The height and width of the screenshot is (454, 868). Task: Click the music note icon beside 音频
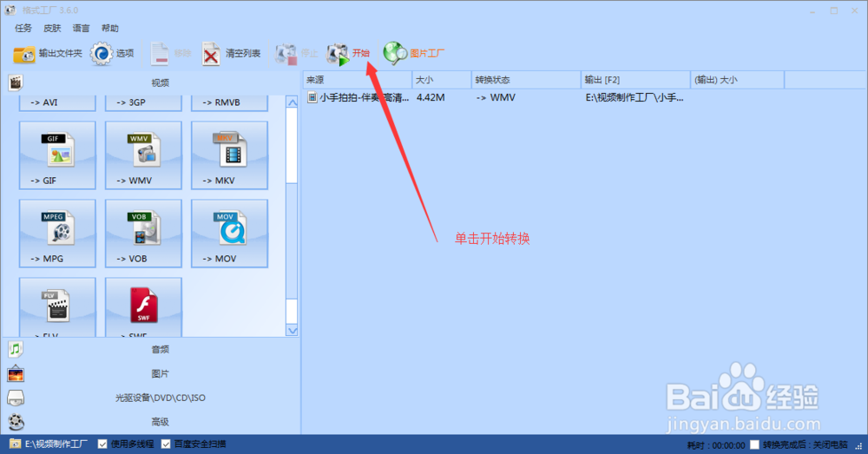point(16,349)
